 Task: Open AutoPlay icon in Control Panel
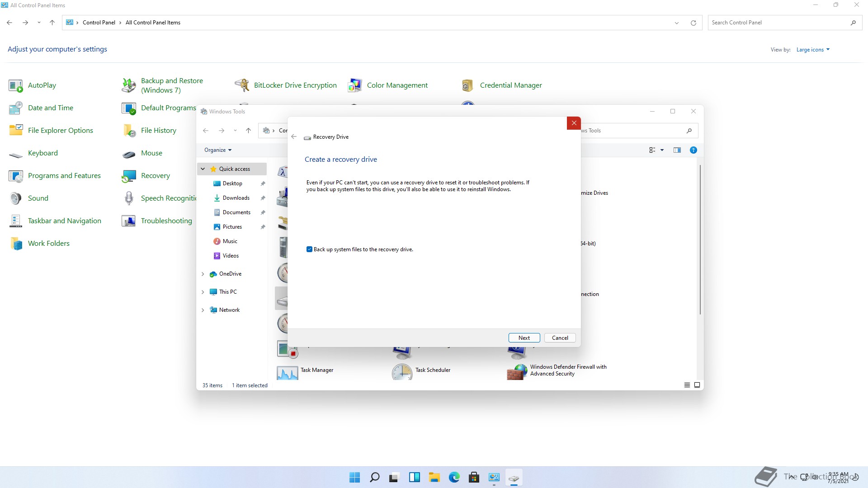(16, 85)
